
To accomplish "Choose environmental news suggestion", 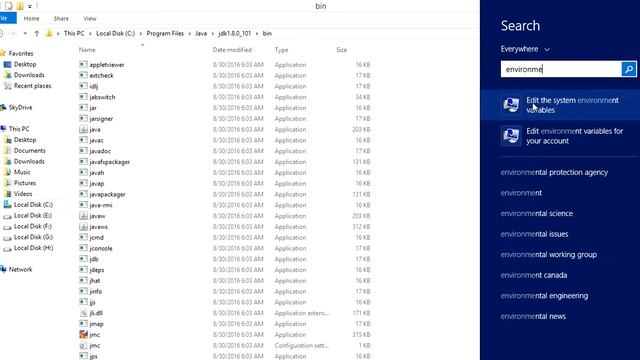I will tap(533, 316).
